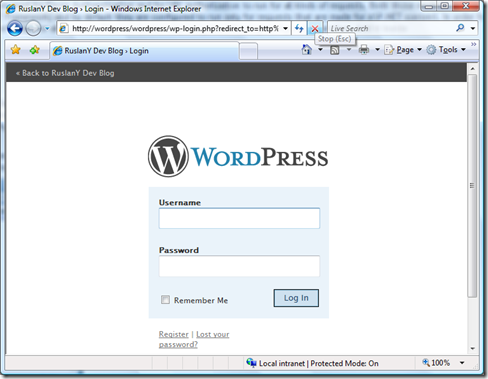Expand the Home button dropdown arrow
This screenshot has height=379, width=488.
tap(320, 50)
